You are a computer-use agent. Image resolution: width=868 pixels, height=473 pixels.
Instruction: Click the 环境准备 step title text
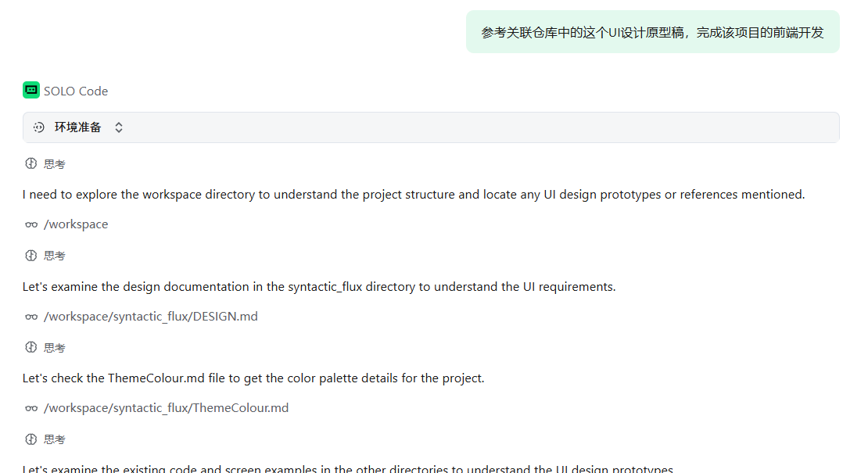pyautogui.click(x=78, y=127)
